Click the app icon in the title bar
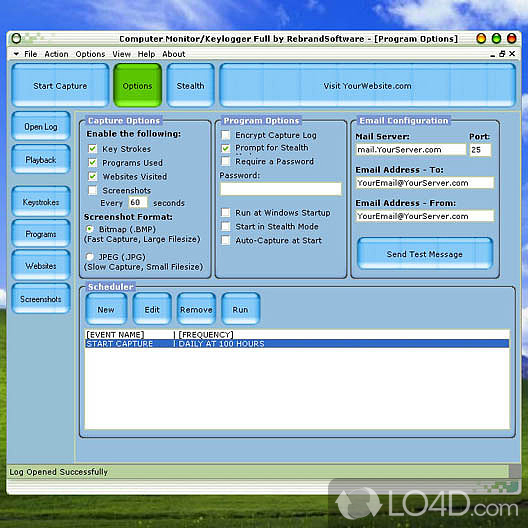 click(16, 38)
